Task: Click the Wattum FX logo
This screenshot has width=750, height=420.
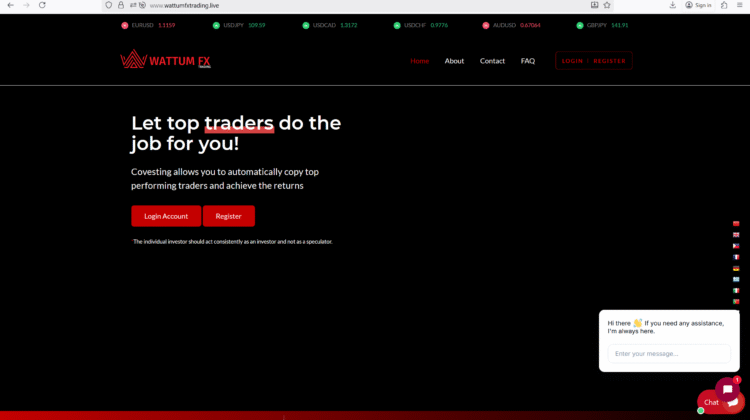Action: pyautogui.click(x=166, y=60)
